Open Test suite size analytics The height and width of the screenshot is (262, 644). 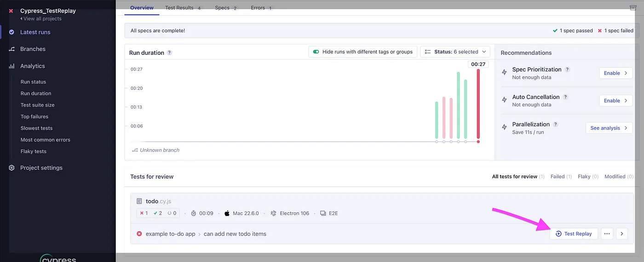[x=38, y=105]
